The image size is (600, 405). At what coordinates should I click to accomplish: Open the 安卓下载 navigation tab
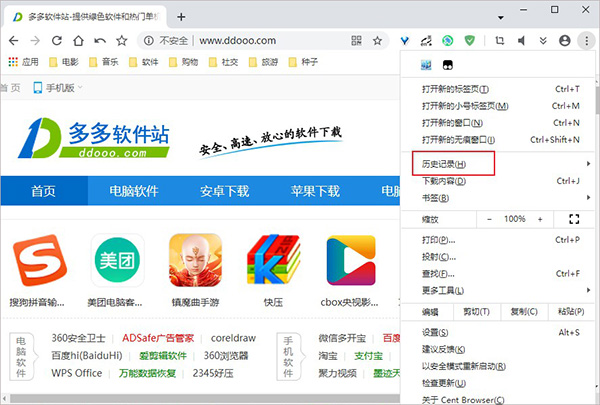click(x=224, y=191)
